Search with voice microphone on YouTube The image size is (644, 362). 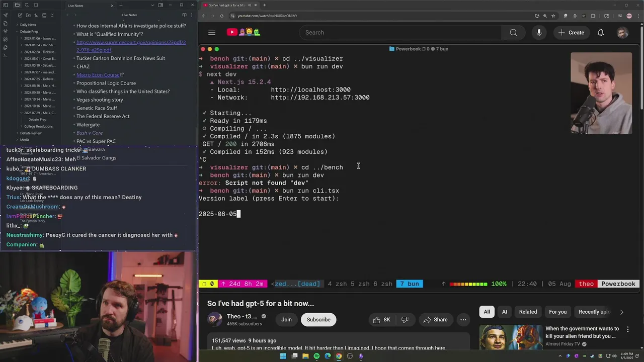tap(539, 32)
